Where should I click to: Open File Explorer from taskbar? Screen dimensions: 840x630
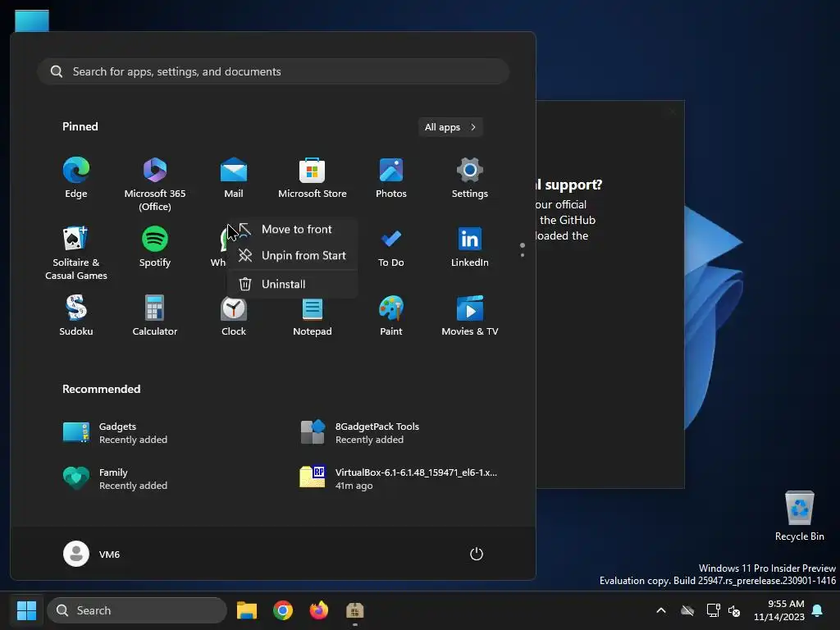coord(247,610)
